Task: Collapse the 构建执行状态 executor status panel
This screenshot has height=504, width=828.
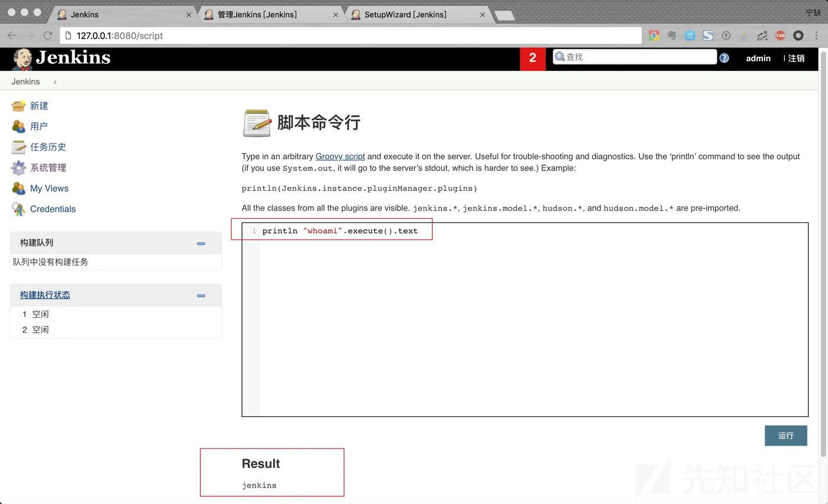Action: click(x=201, y=295)
